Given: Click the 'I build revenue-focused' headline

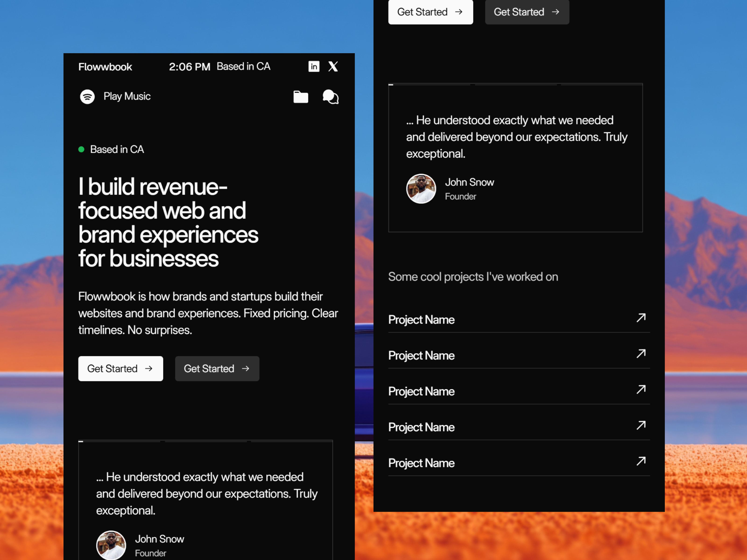Looking at the screenshot, I should click(x=168, y=222).
